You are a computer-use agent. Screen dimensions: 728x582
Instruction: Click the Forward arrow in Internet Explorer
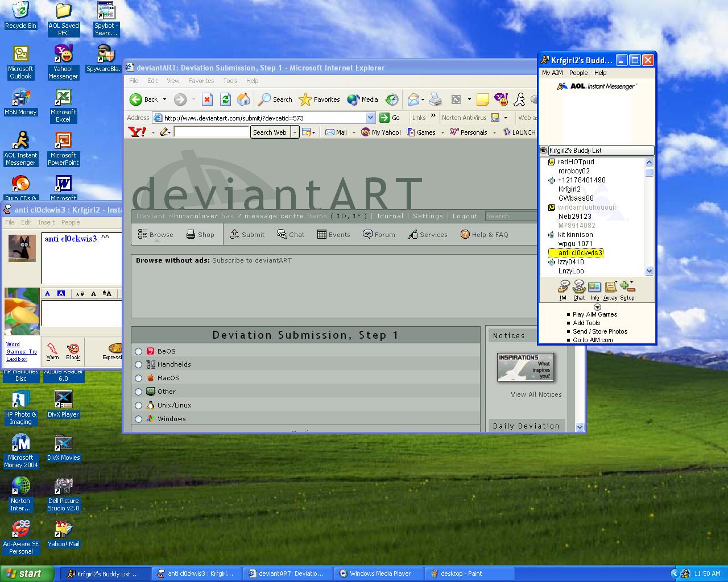coord(180,99)
